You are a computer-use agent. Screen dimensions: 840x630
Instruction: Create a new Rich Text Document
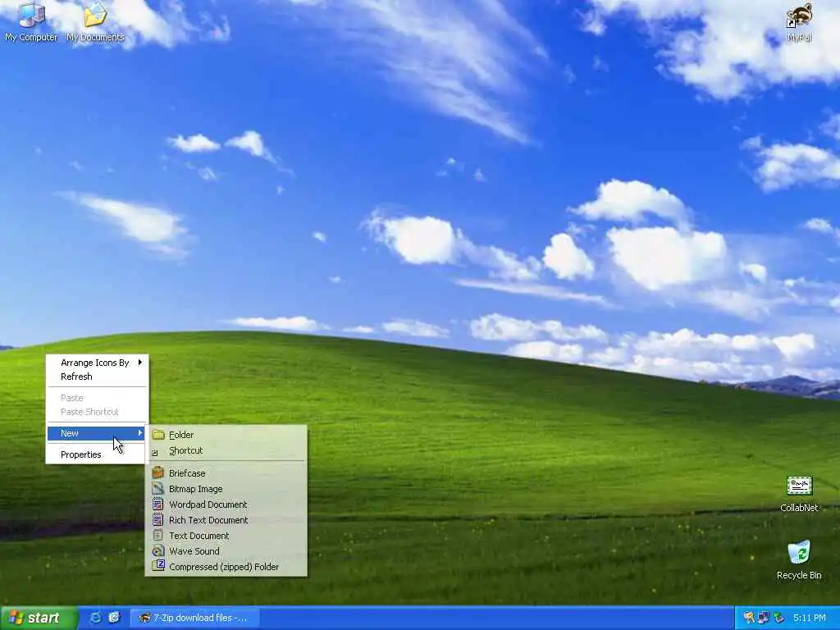(x=226, y=519)
